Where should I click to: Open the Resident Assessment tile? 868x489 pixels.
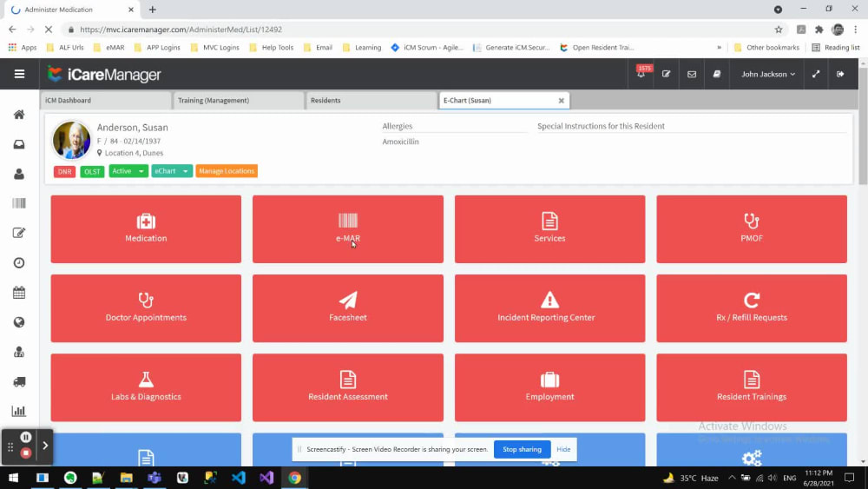coord(348,387)
